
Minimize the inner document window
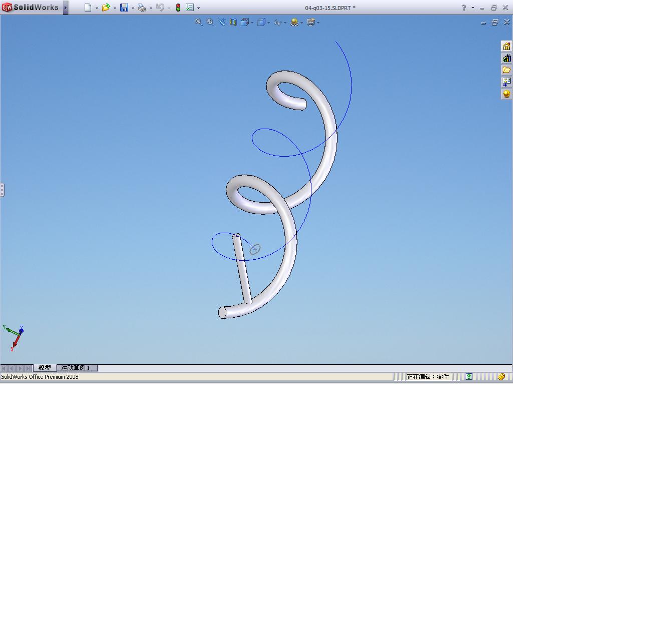tap(483, 23)
